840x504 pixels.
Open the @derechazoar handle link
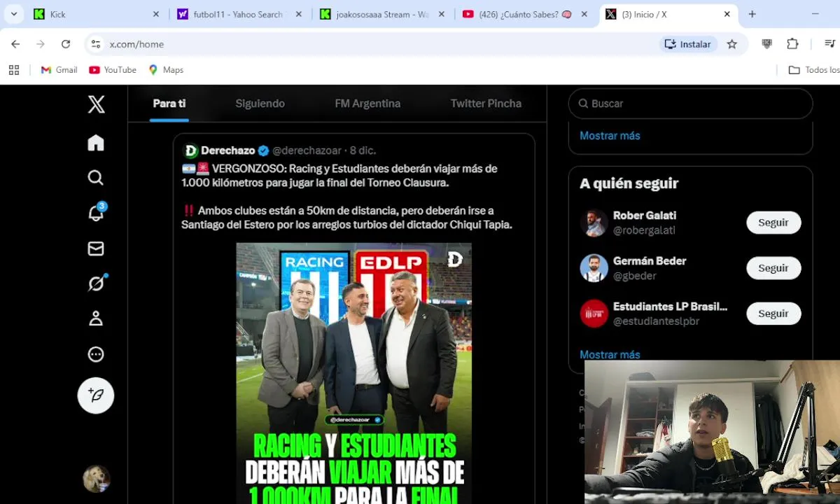point(307,150)
